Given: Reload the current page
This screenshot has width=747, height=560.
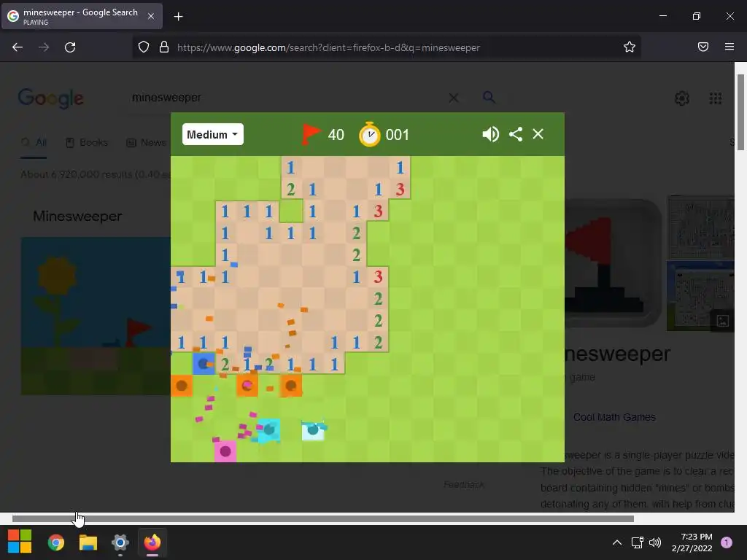Looking at the screenshot, I should [x=70, y=47].
